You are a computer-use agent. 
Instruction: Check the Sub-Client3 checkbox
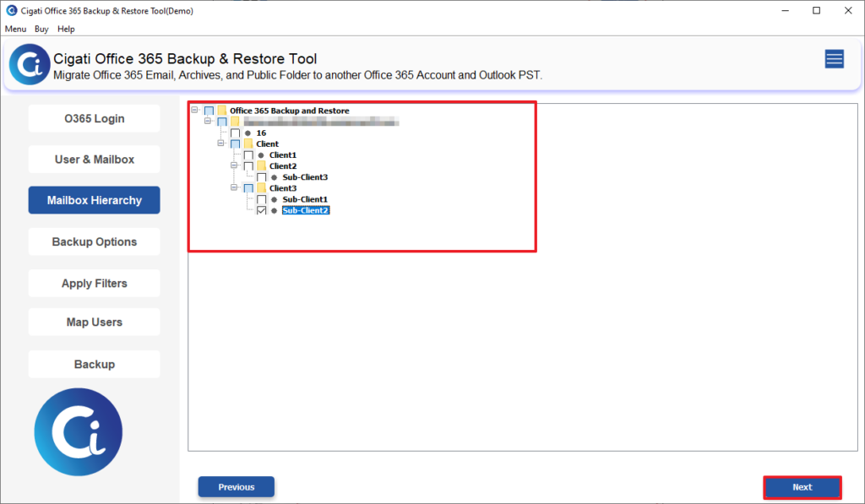pos(262,177)
